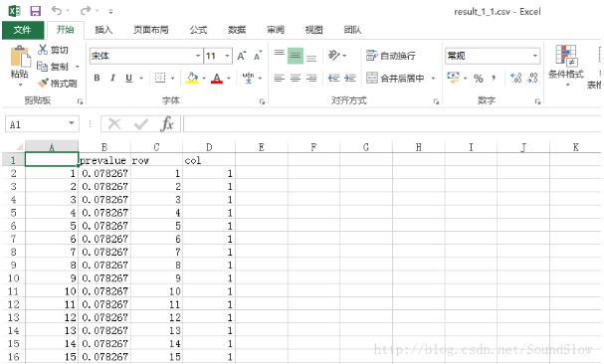The width and height of the screenshot is (604, 364).
Task: Toggle italic formatting
Action: (x=112, y=79)
